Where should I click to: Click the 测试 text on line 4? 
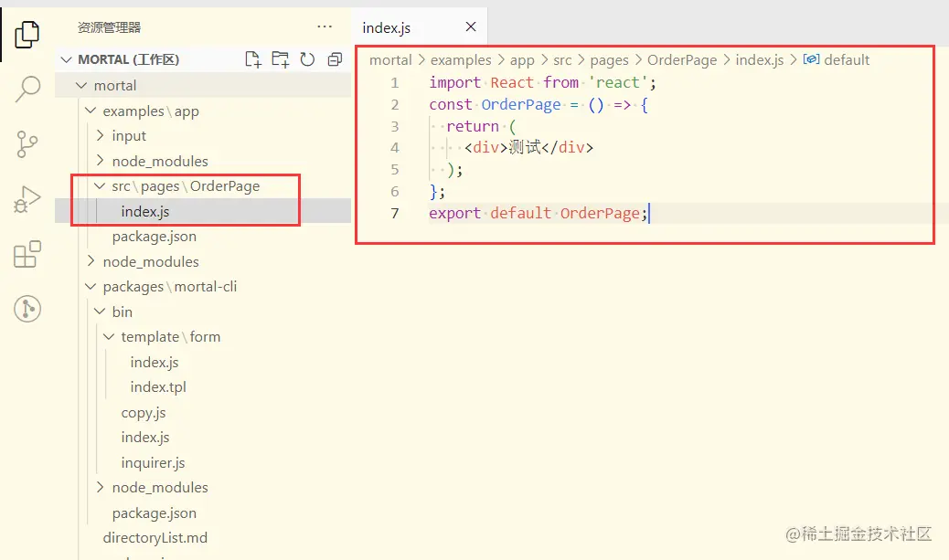coord(524,148)
